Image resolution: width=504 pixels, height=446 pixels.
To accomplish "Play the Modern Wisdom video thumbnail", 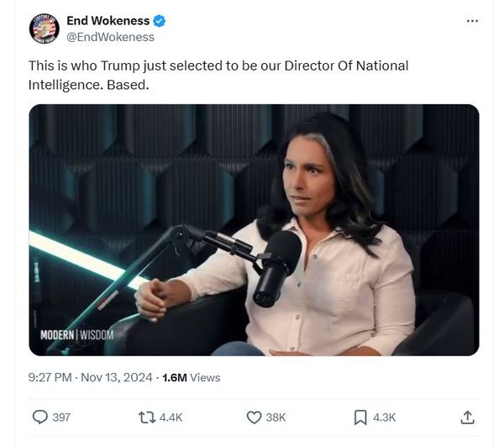I will pyautogui.click(x=254, y=230).
